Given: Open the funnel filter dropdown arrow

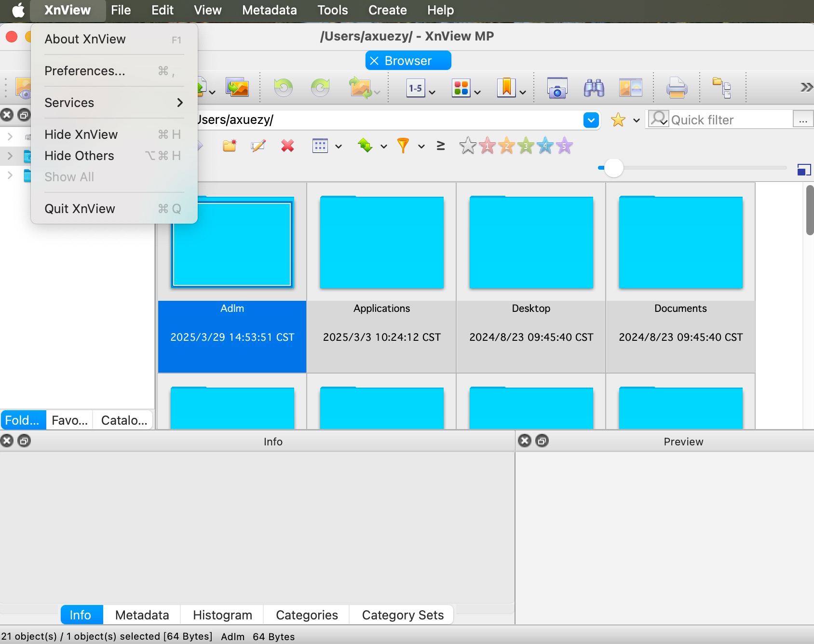Looking at the screenshot, I should (x=421, y=147).
